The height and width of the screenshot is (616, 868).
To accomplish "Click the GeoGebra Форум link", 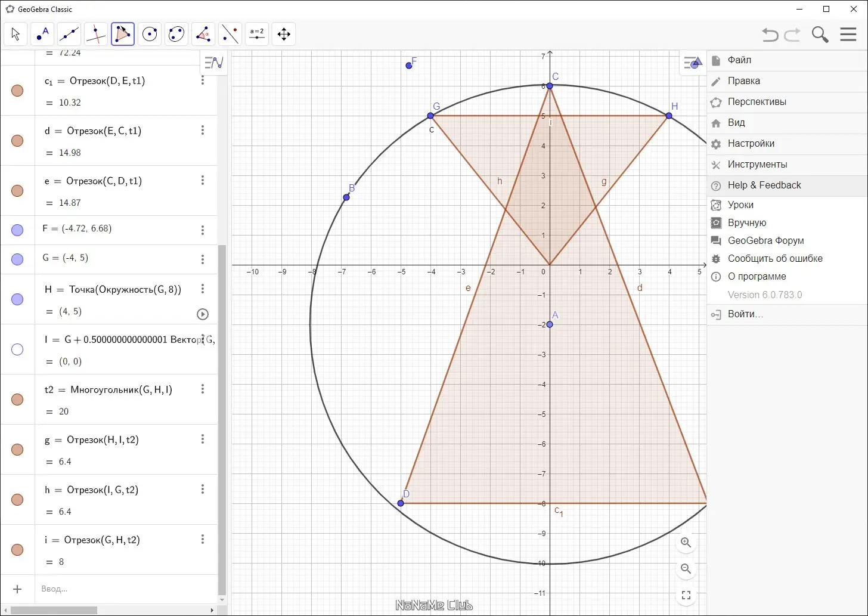I will pyautogui.click(x=765, y=241).
